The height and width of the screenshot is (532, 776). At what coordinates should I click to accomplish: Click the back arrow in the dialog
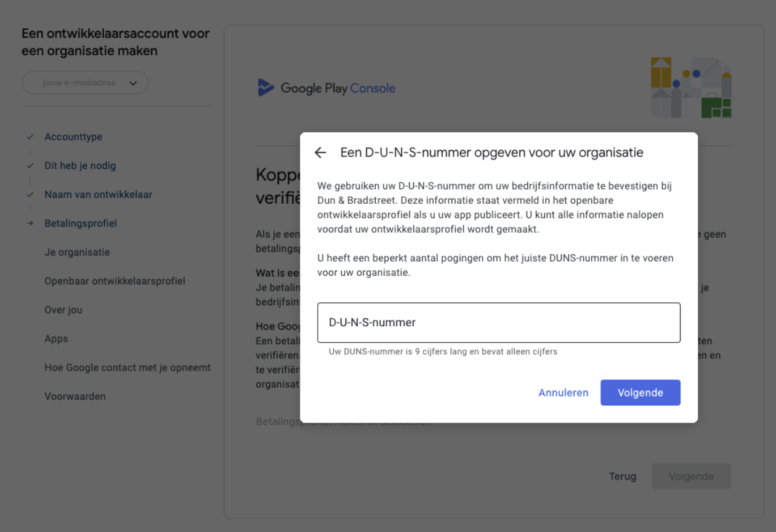(320, 153)
